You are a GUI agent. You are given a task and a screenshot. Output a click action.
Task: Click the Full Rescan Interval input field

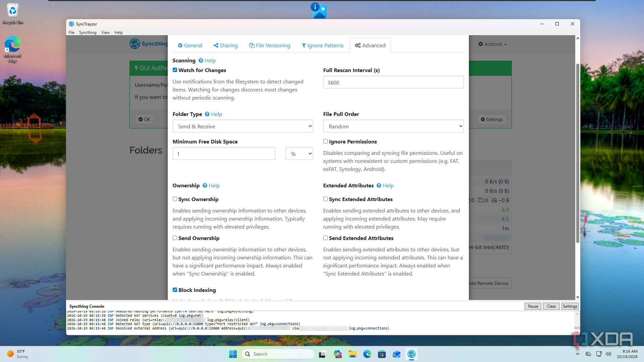[393, 82]
